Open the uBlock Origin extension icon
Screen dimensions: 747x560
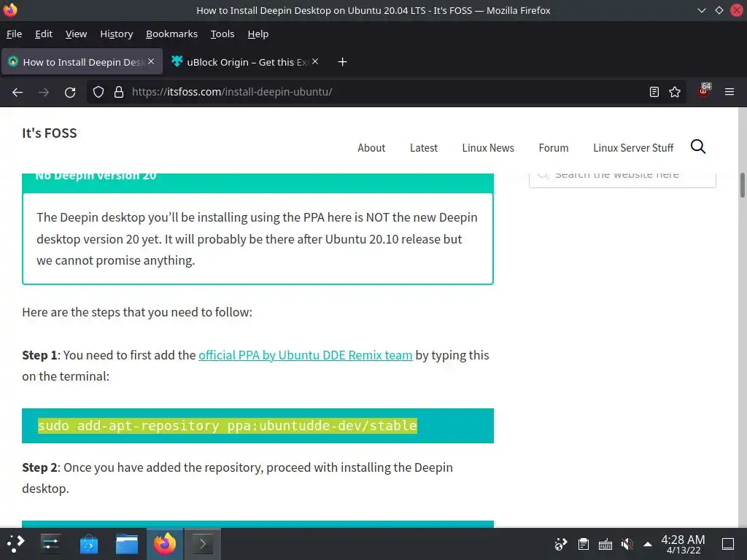[704, 90]
